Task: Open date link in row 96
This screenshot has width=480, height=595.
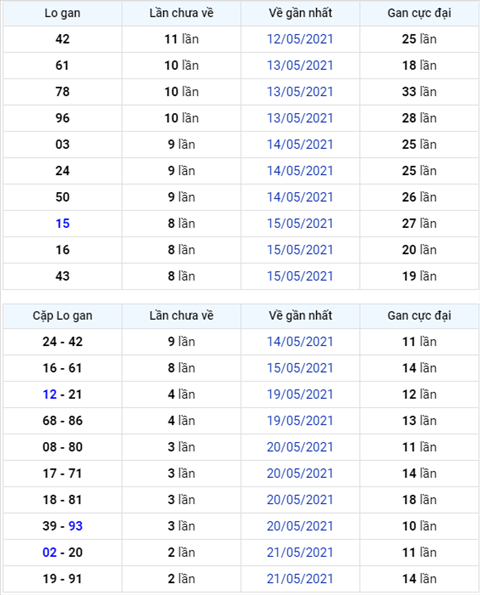Action: point(300,118)
